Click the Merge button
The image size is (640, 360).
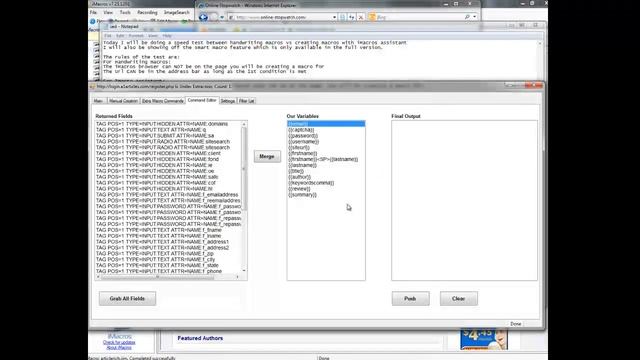pyautogui.click(x=267, y=156)
